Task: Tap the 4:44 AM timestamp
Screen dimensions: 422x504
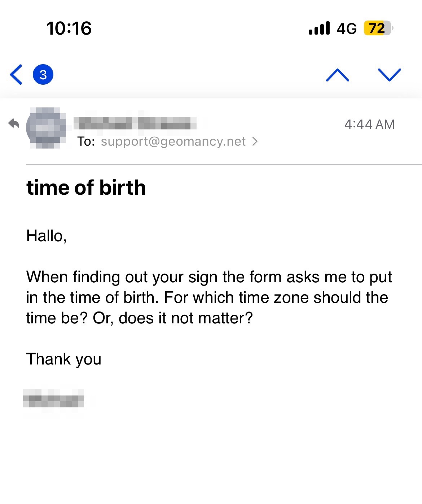Action: click(369, 124)
